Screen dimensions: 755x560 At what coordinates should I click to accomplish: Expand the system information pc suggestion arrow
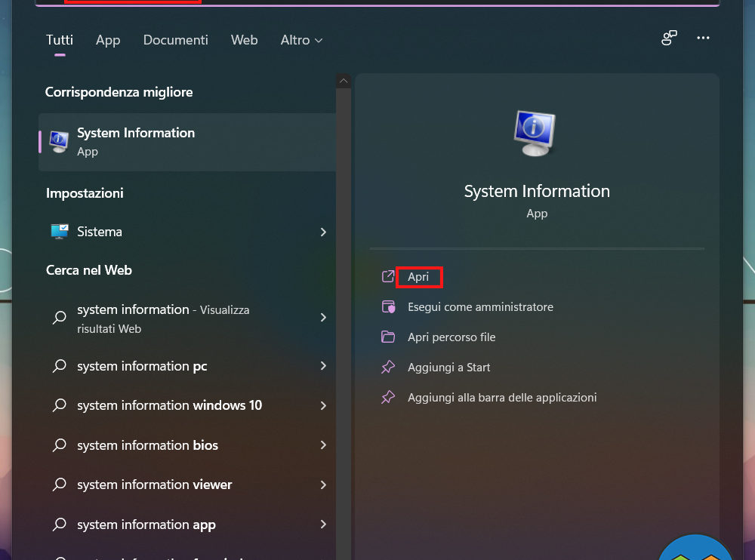tap(323, 366)
